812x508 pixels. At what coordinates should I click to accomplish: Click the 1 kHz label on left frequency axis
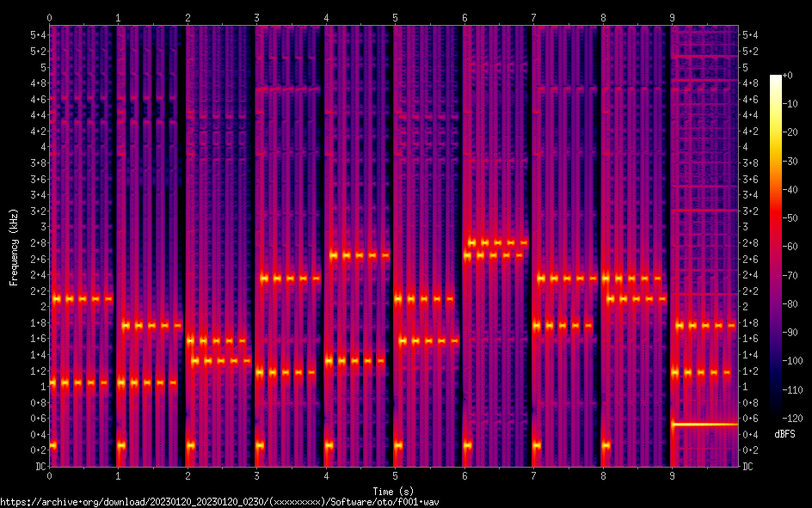40,387
